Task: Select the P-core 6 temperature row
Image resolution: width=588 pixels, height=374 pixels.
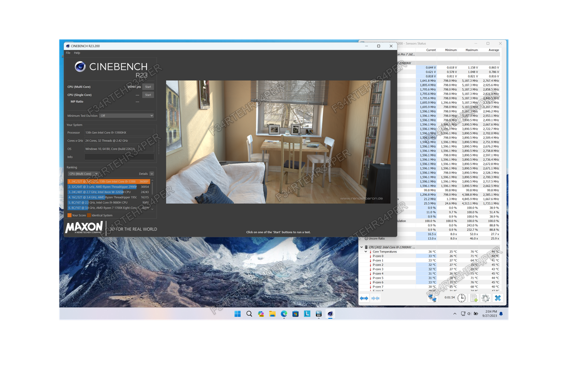Action: [430, 282]
